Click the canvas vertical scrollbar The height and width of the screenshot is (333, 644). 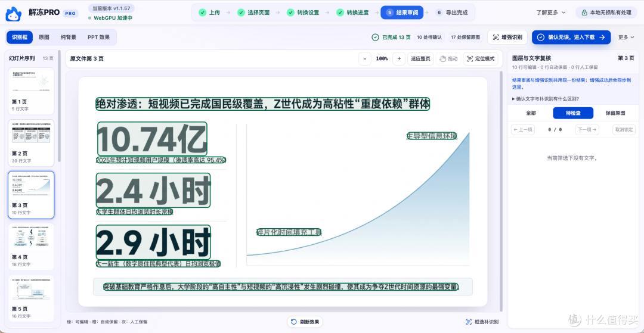click(501, 191)
